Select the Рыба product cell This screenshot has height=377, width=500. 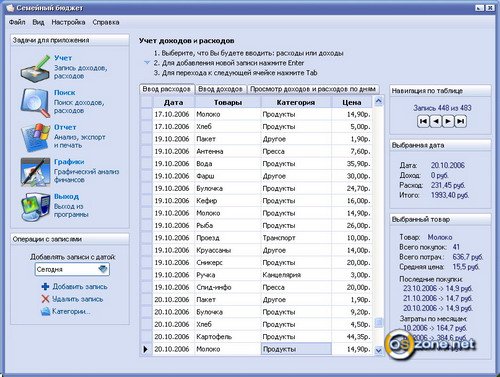click(x=228, y=225)
